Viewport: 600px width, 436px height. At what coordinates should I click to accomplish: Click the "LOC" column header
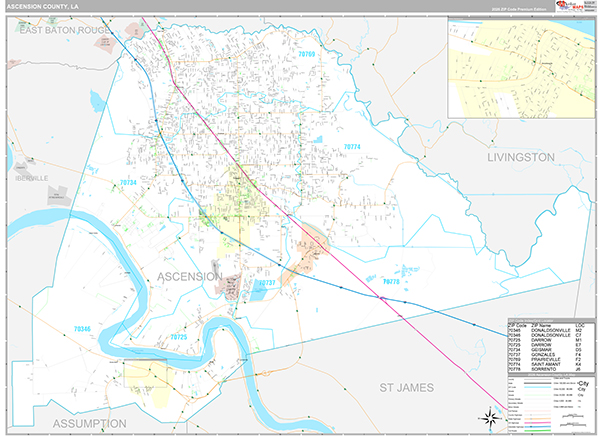pyautogui.click(x=579, y=325)
